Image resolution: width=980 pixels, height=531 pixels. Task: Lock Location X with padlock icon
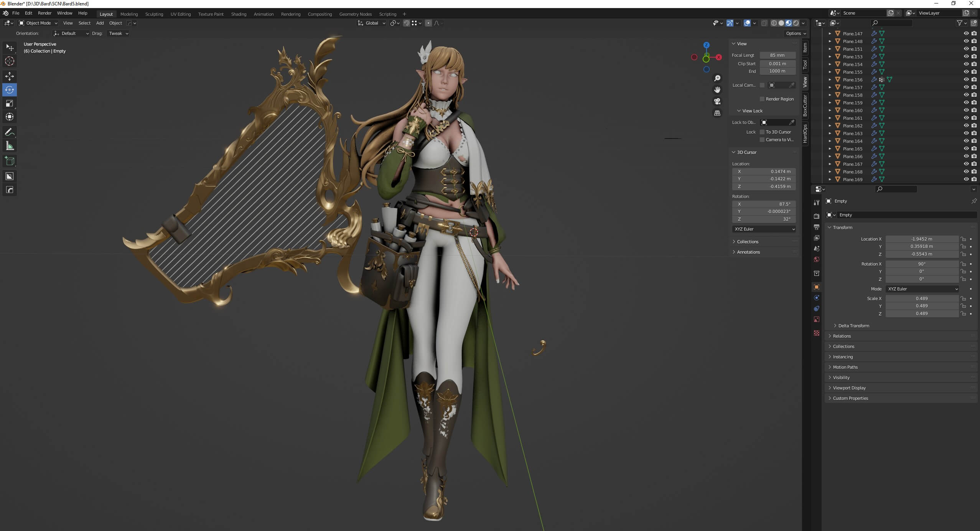[x=963, y=239]
